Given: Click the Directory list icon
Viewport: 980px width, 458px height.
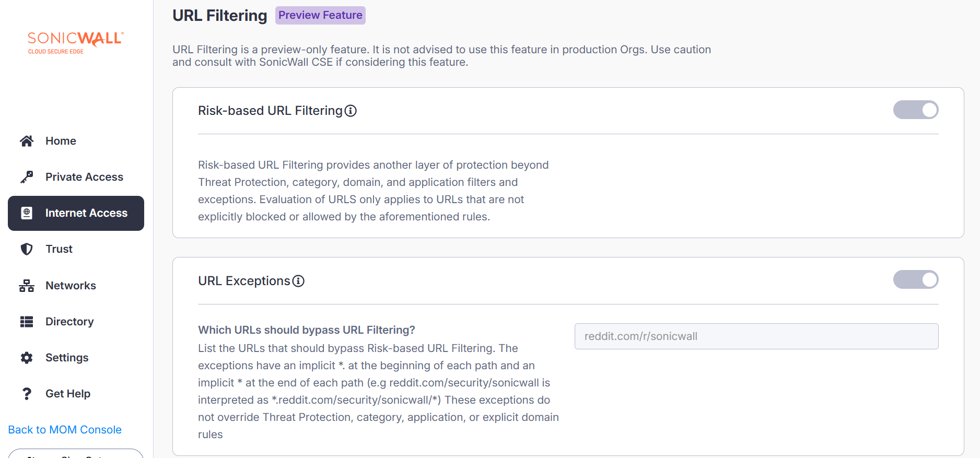Looking at the screenshot, I should [x=27, y=322].
